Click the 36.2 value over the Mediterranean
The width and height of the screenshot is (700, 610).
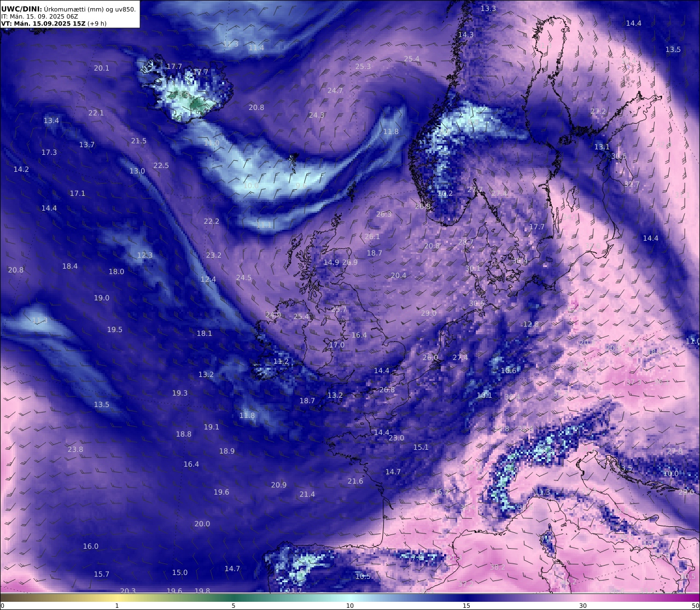click(x=498, y=567)
